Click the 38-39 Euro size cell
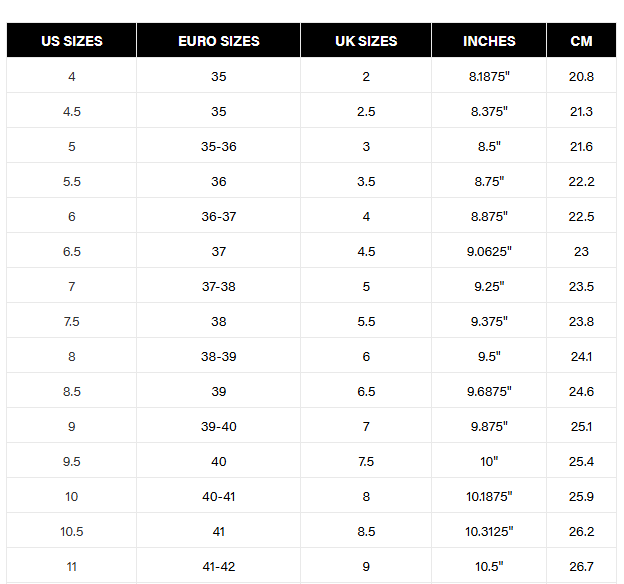The image size is (624, 584). pyautogui.click(x=218, y=356)
